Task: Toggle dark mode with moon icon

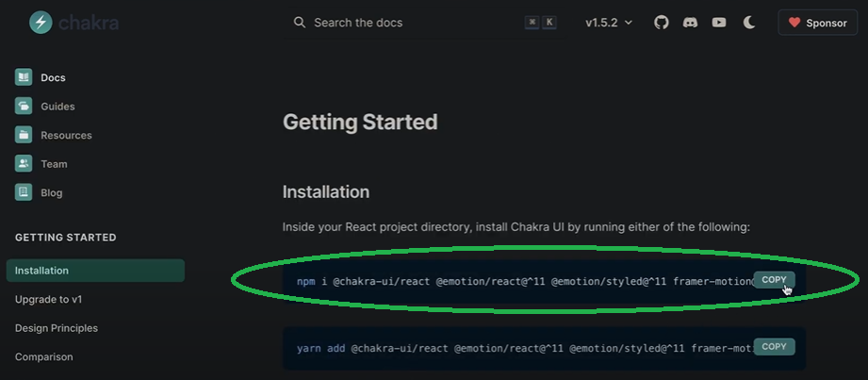Action: 748,23
